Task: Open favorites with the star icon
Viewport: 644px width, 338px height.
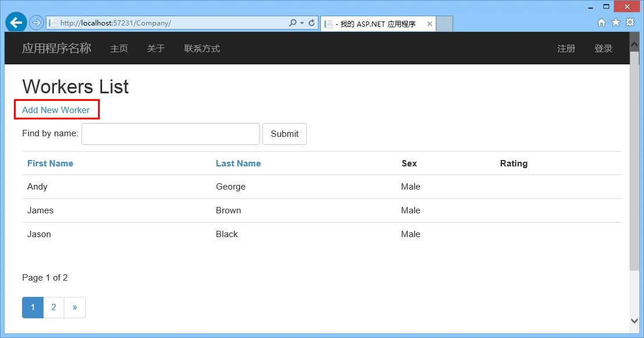Action: [x=616, y=23]
